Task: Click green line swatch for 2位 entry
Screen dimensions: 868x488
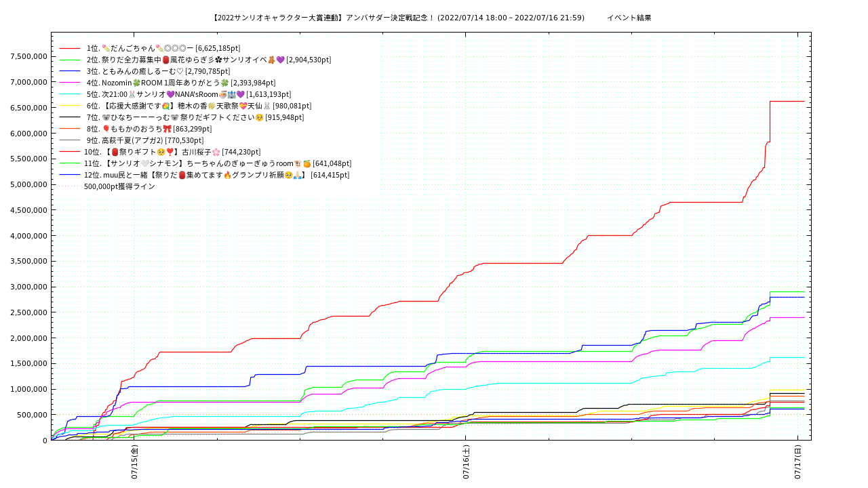Action: (70, 60)
